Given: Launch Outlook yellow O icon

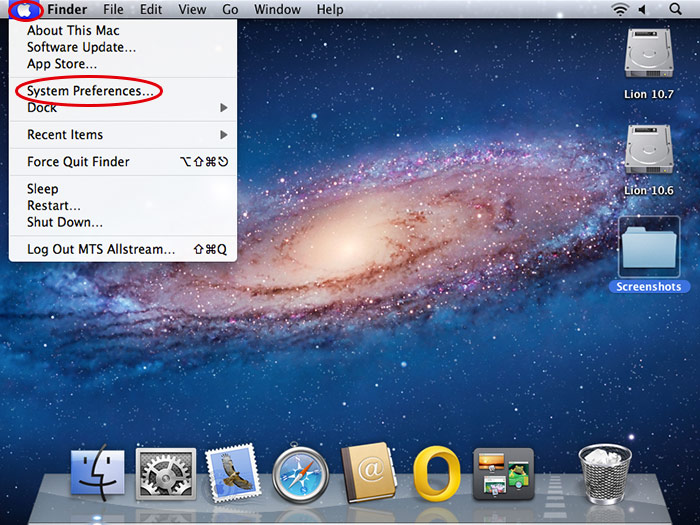Looking at the screenshot, I should (x=437, y=474).
